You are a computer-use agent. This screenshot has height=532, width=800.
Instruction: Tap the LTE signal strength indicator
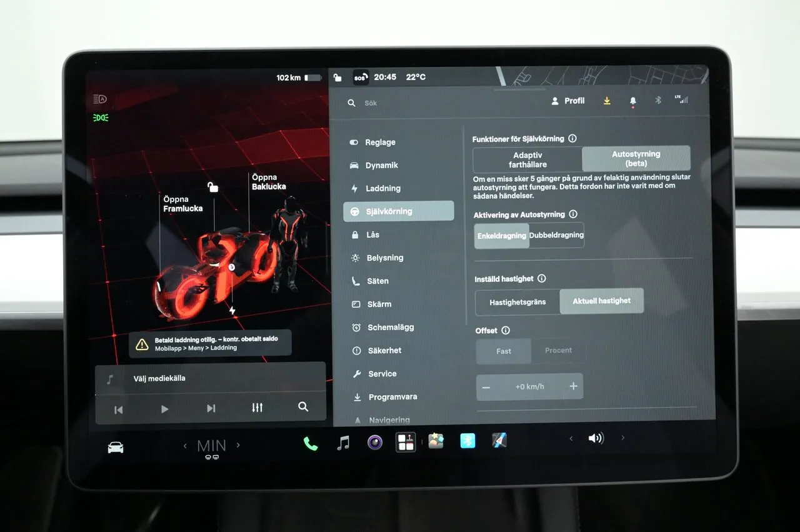coord(681,99)
